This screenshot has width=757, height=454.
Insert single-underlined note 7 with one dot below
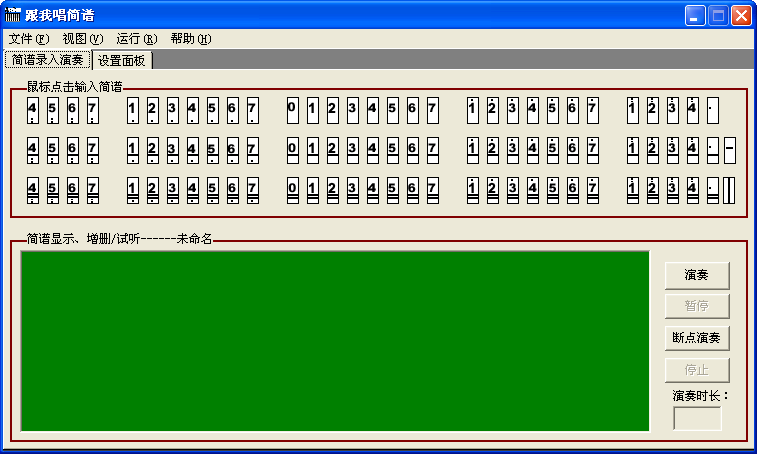[252, 151]
